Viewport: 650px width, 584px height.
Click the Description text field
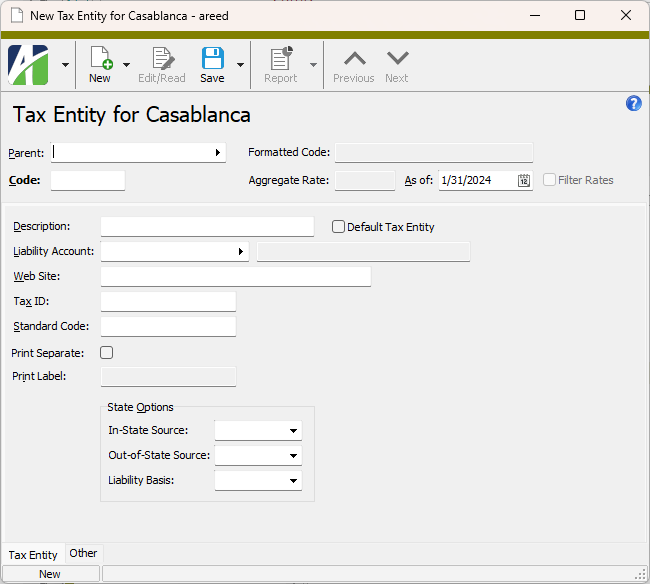(x=207, y=227)
